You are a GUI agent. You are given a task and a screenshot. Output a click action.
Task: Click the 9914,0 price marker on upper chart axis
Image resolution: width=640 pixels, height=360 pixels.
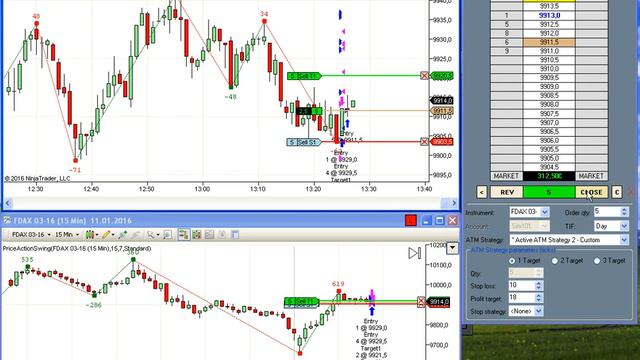pyautogui.click(x=442, y=100)
